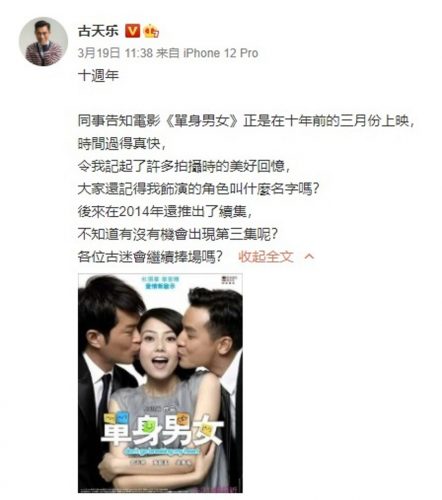The width and height of the screenshot is (442, 500).
Task: Click the 單身男女 title lettering on poster
Action: tap(162, 431)
